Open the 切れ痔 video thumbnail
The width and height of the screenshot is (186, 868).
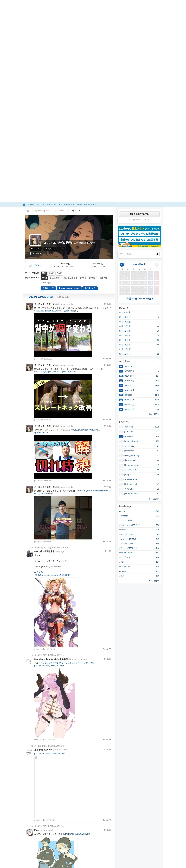(x=63, y=457)
